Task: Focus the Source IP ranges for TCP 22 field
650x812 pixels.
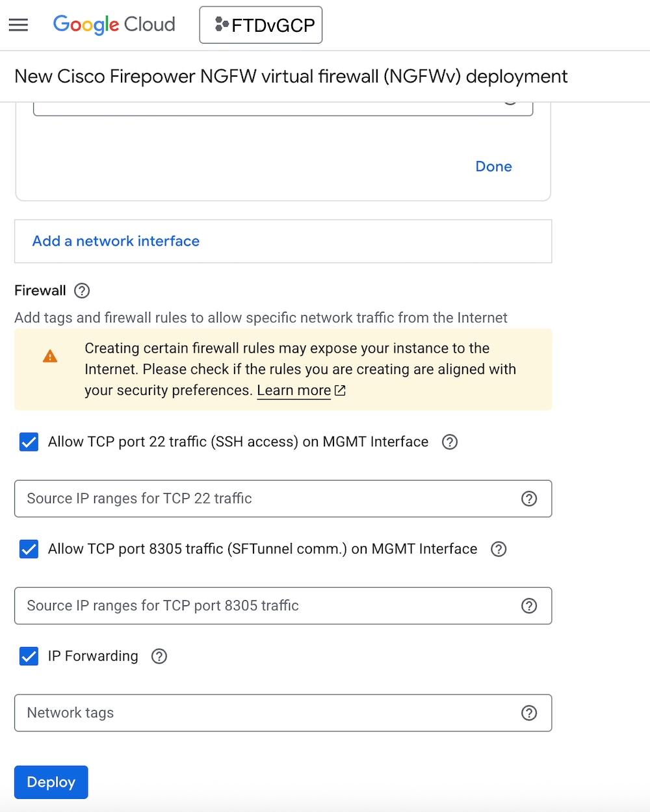Action: tap(260, 498)
